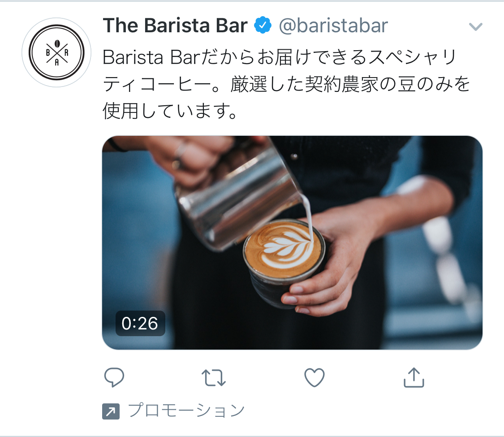Click tweet text starting Barista Barだから
This screenshot has width=504, height=437.
coord(280,57)
